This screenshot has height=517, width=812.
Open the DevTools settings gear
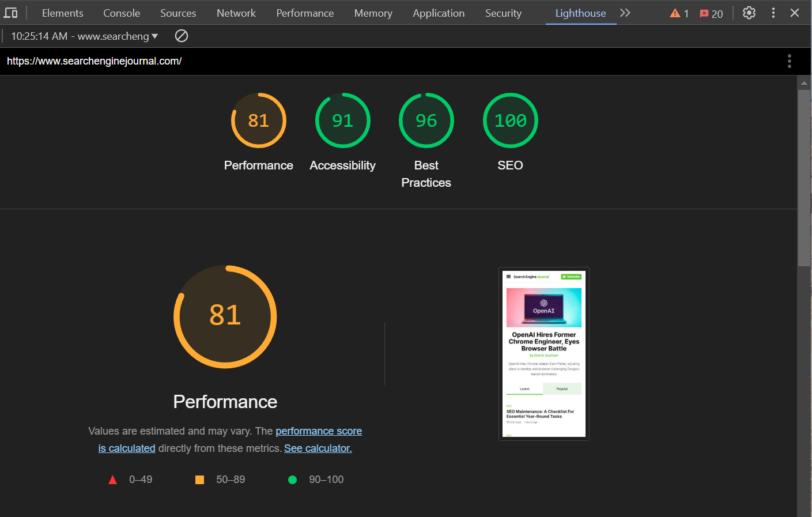pos(749,13)
